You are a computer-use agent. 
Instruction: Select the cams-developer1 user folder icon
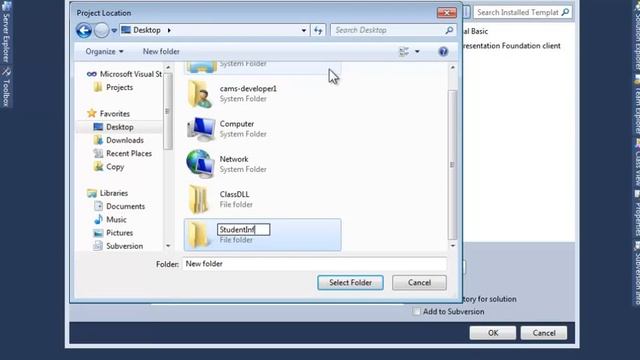click(x=200, y=94)
